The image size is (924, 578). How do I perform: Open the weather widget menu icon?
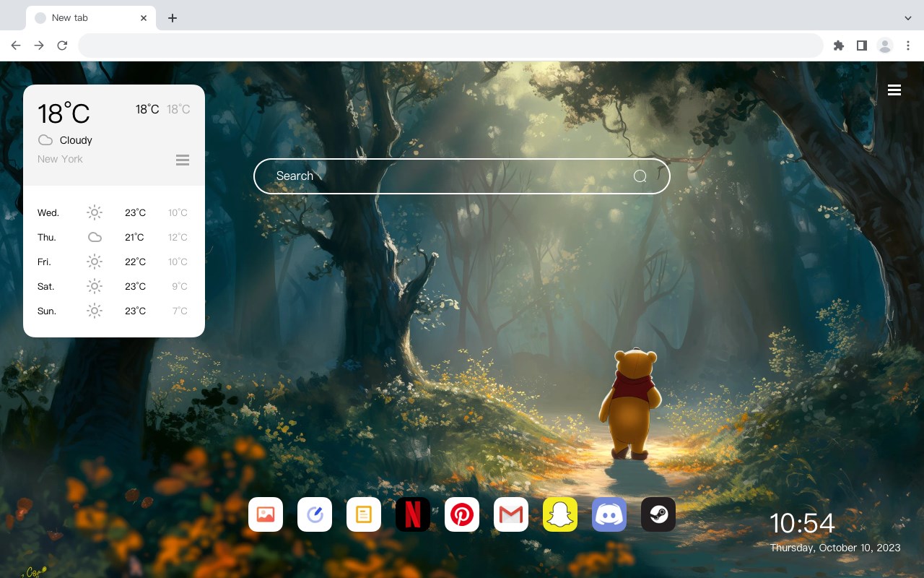click(183, 160)
